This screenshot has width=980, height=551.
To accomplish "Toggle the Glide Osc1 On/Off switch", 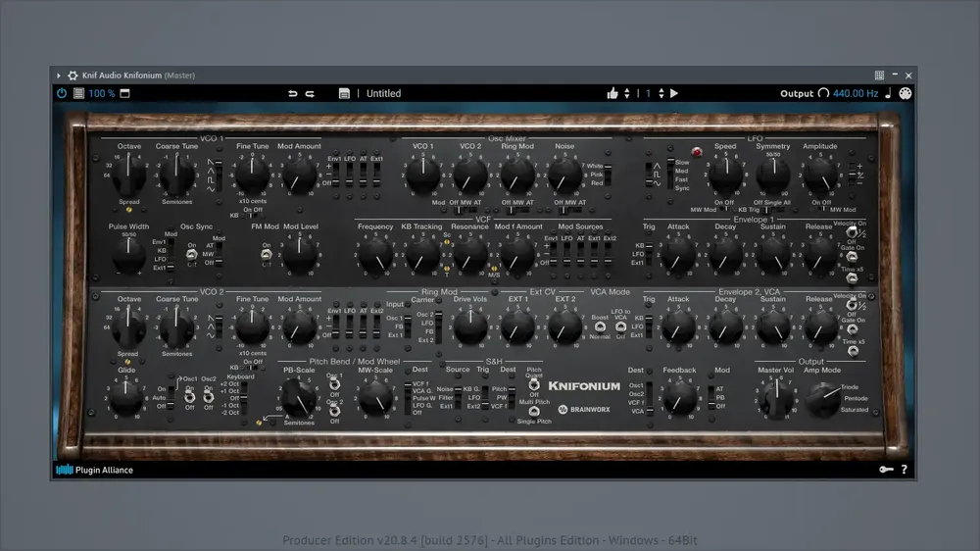I will coord(189,398).
